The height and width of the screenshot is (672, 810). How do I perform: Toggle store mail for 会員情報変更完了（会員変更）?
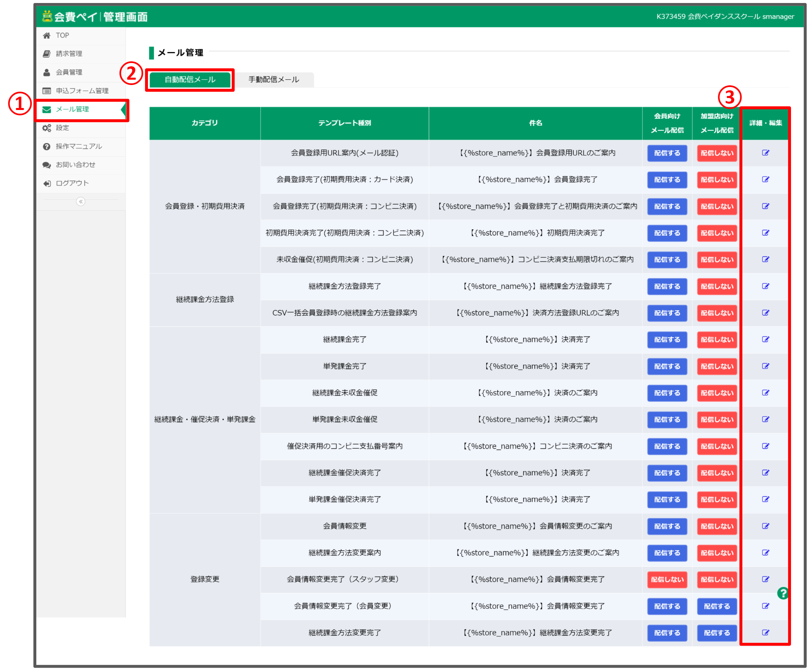pos(717,606)
